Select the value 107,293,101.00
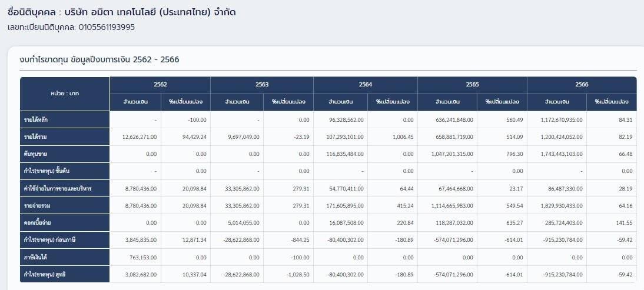Screen dimensions: 644x290 [x=344, y=137]
